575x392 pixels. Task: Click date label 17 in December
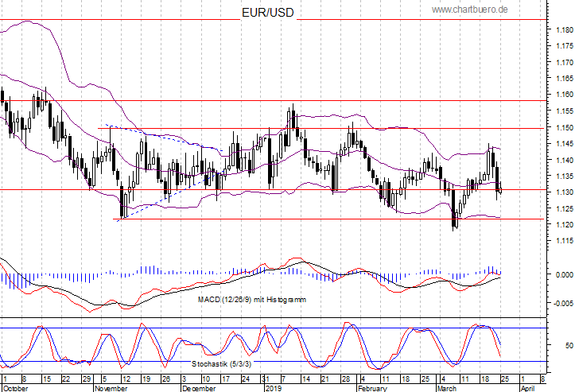226,379
